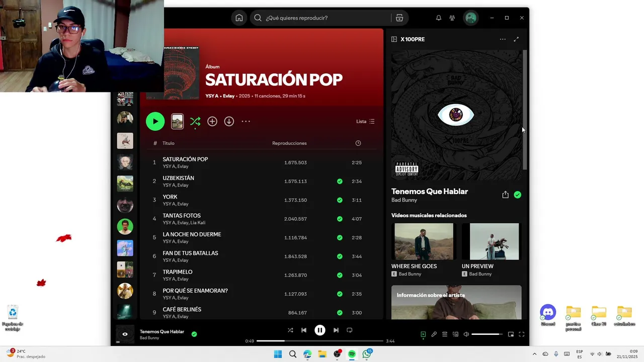Sort by 'Reproducciones' column header

click(x=289, y=143)
